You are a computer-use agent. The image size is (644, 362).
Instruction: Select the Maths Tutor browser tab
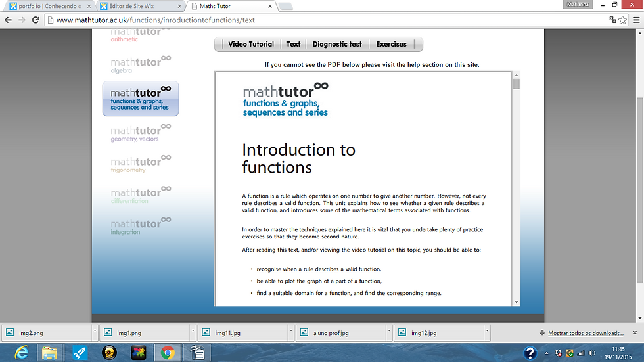click(x=231, y=6)
